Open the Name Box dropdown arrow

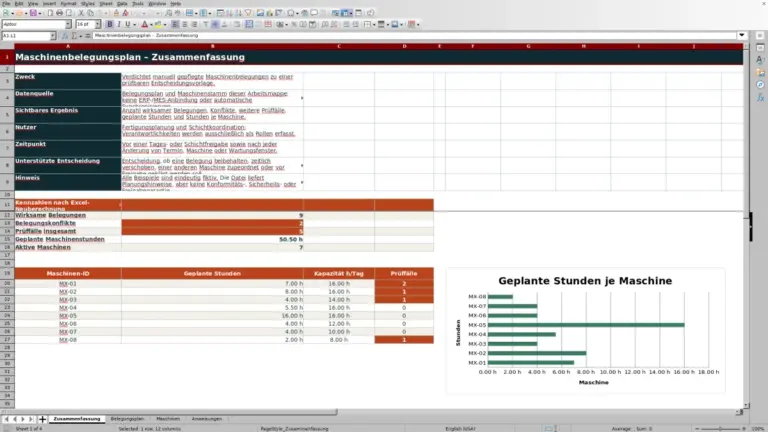point(53,36)
